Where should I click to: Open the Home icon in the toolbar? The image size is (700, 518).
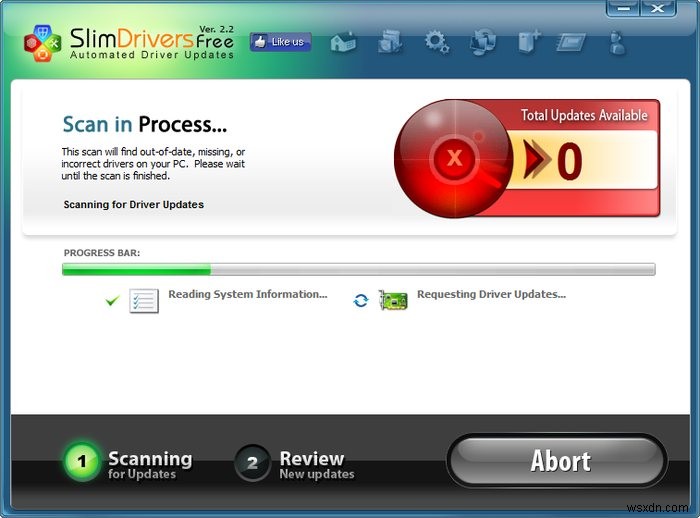coord(343,43)
